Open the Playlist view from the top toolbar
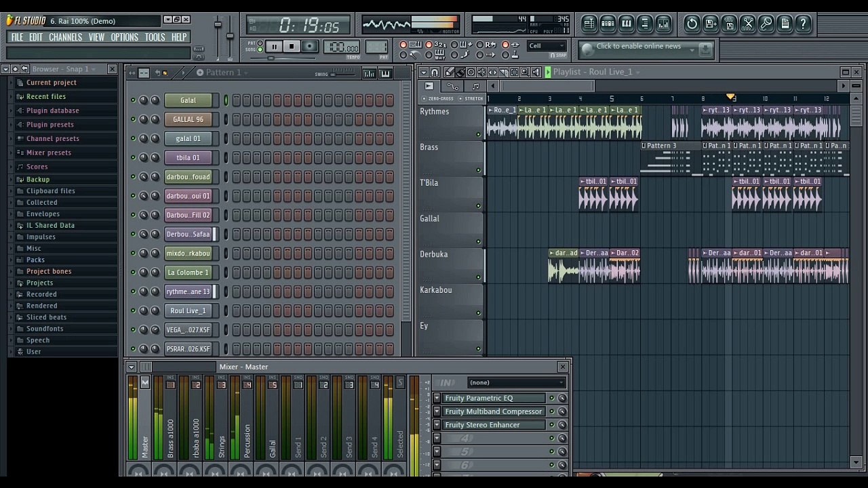Viewport: 868px width, 488px height. (x=589, y=24)
